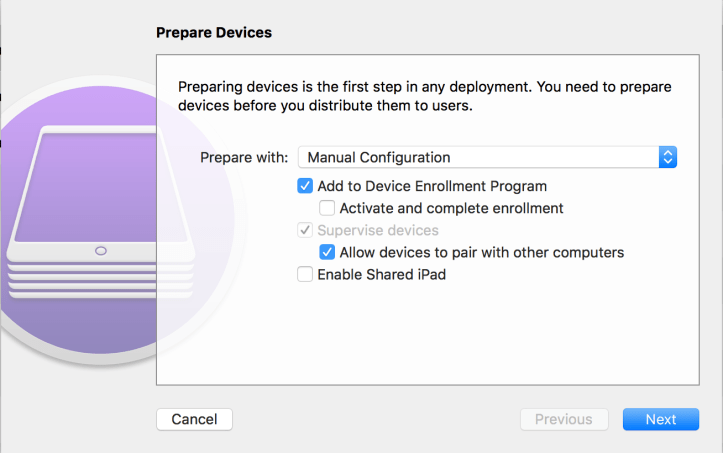
Task: Uncheck Allow devices to pair with other computers
Action: [x=327, y=252]
